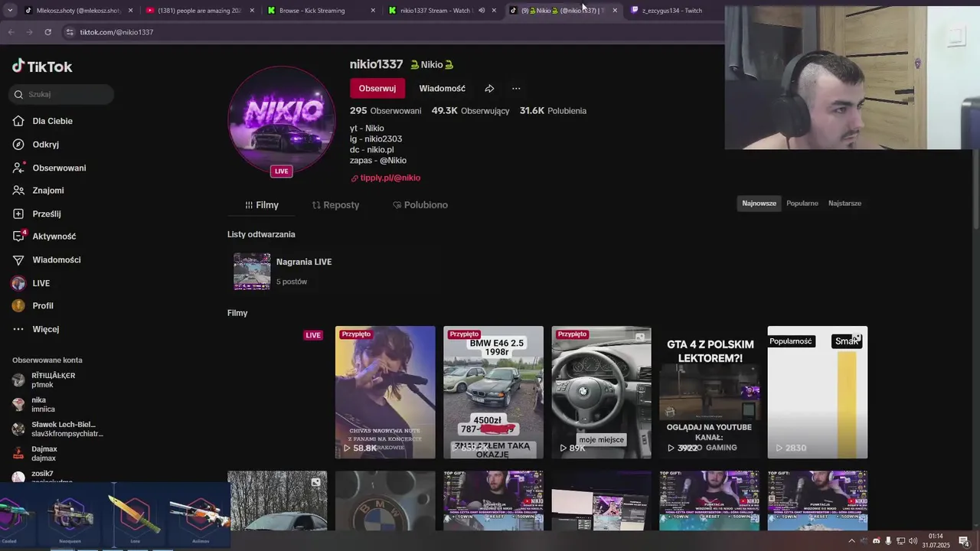Image resolution: width=980 pixels, height=551 pixels.
Task: Open the Popularność video with 2830 views
Action: [x=817, y=393]
